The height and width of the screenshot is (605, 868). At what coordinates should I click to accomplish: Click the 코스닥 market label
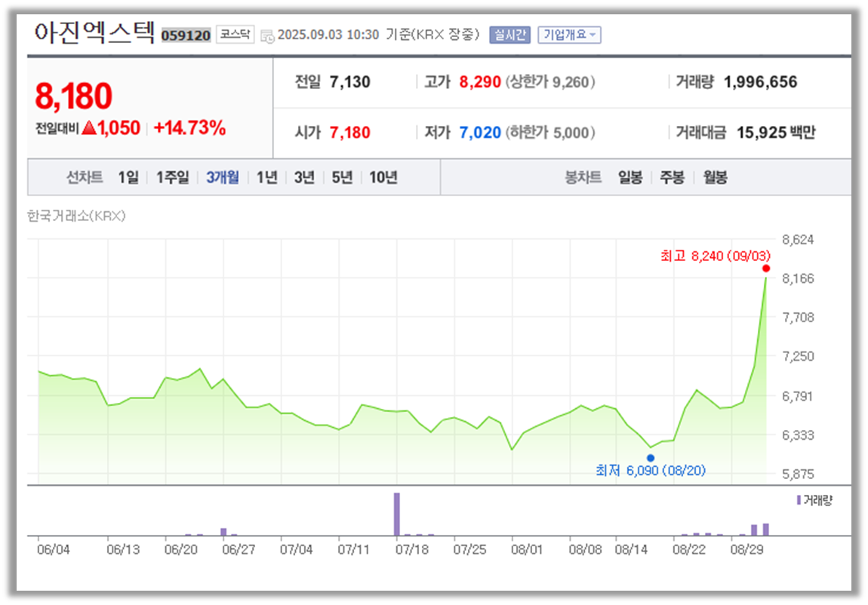coord(235,34)
